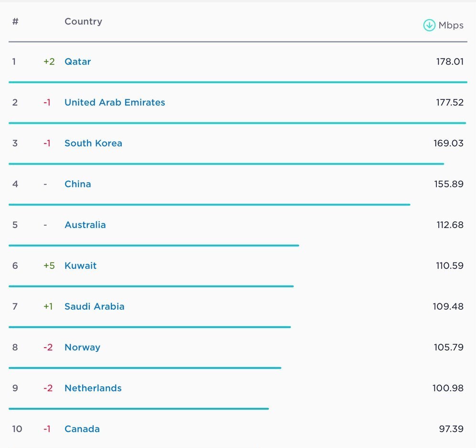Screen dimensions: 476x448
Task: Click the speed bar under China
Action: pyautogui.click(x=209, y=205)
